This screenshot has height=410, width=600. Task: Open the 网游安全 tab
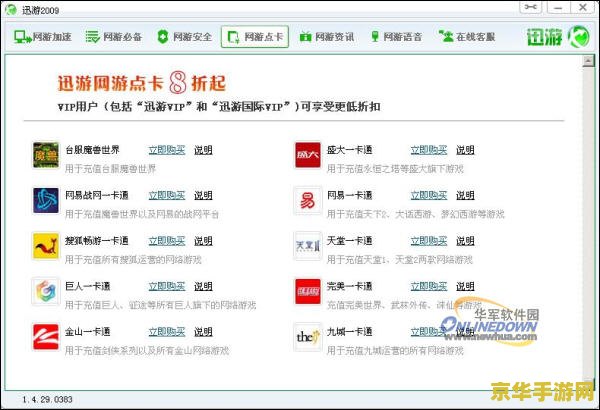tap(184, 37)
